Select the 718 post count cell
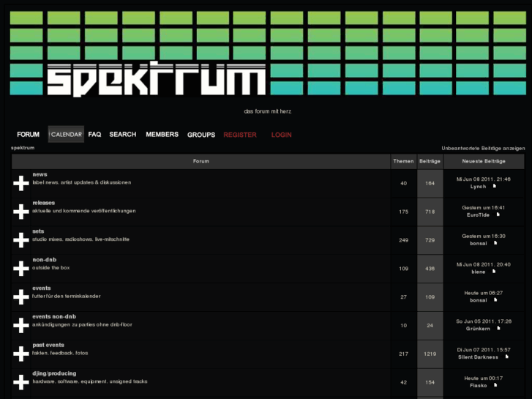Image resolution: width=532 pixels, height=399 pixels. pyautogui.click(x=430, y=212)
